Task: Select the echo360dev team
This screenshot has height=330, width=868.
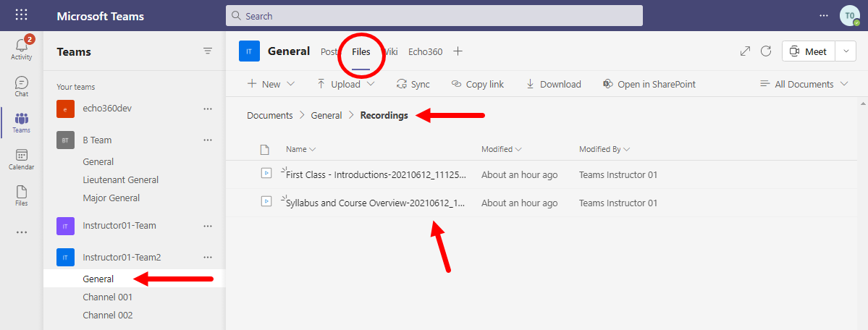Action: 107,109
